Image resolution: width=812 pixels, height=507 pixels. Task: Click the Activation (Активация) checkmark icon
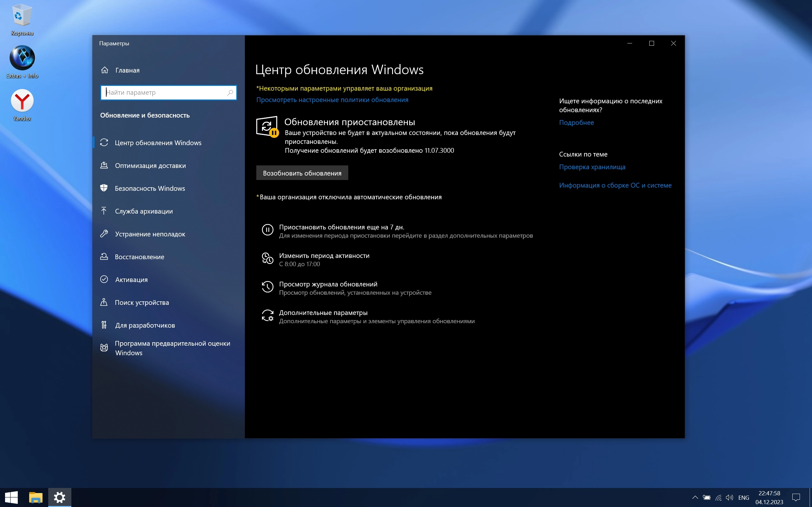tap(104, 279)
